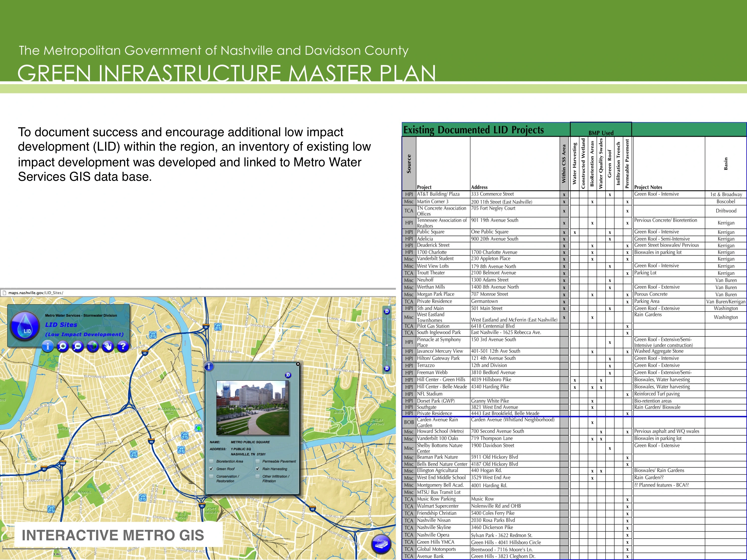This screenshot has height=560, width=747.
Task: Click the zoom slider's top zoom-in button
Action: [x=387, y=311]
